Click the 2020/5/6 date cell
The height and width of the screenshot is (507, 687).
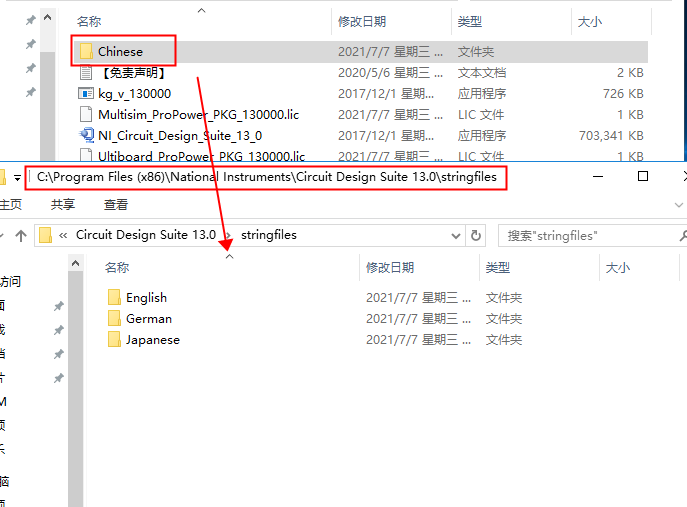(390, 73)
